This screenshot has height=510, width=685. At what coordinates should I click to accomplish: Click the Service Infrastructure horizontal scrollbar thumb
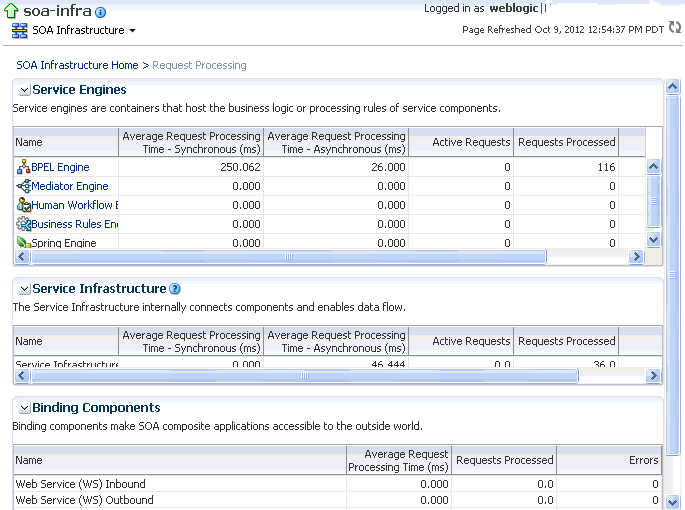click(x=304, y=375)
